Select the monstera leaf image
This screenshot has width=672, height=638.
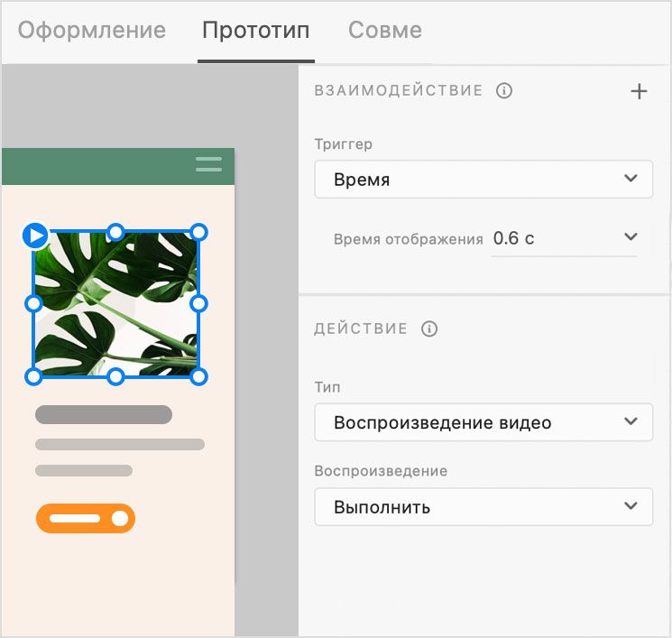pos(116,304)
